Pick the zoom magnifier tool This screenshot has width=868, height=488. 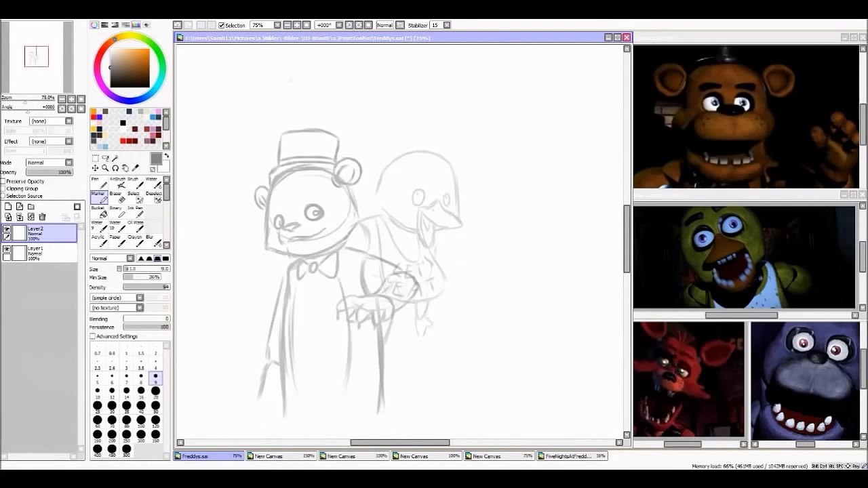click(105, 168)
